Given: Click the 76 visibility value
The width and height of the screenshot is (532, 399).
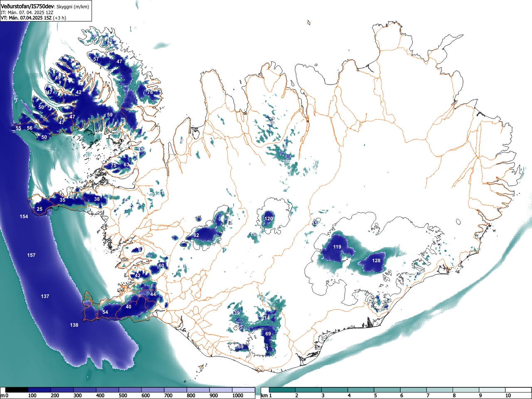Looking at the screenshot, I should [150, 92].
